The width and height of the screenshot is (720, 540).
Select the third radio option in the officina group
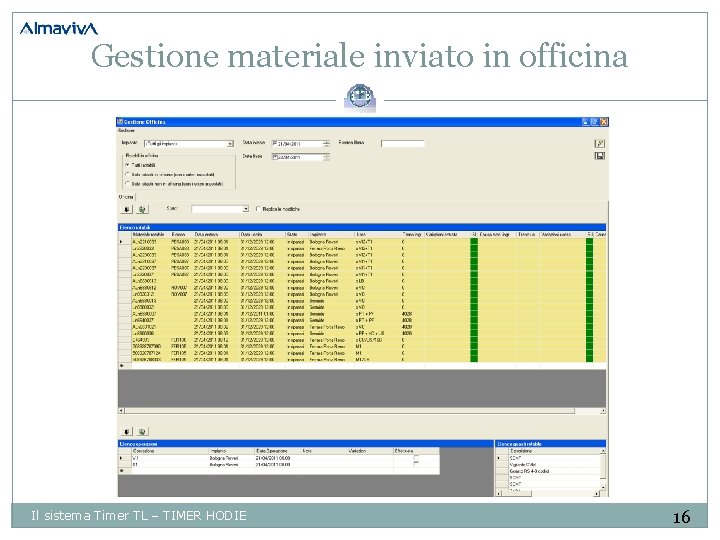127,184
